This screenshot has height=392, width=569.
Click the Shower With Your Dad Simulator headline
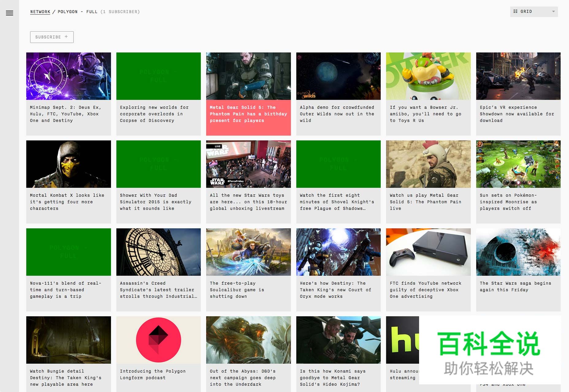(x=155, y=202)
